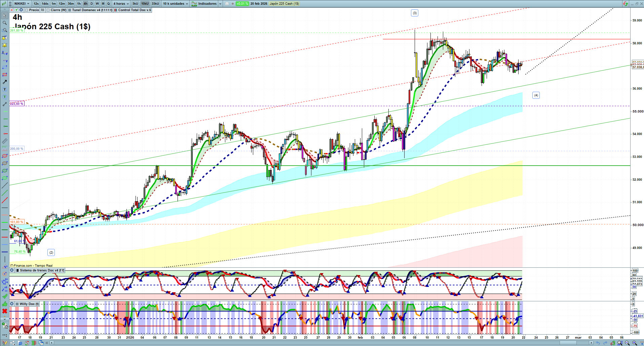The height and width of the screenshot is (346, 644).
Task: Click the redo arrow at bottom right
Action: click(x=605, y=343)
